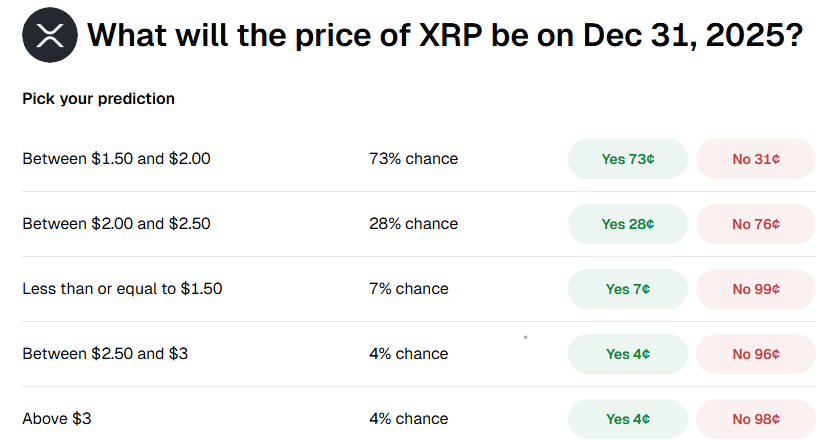Screen dimensions: 840x440
Task: Open the 'Above $3' market row
Action: (x=57, y=419)
